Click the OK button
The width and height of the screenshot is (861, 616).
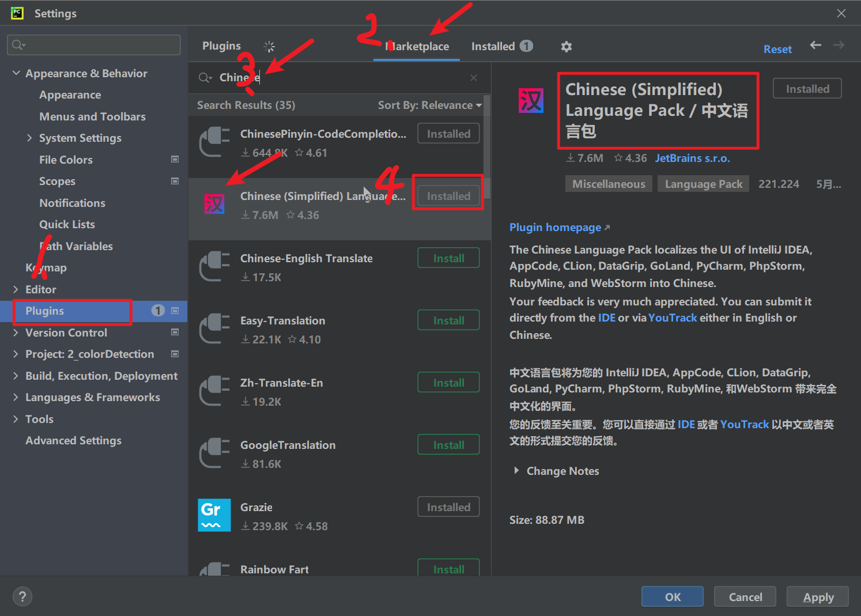[x=673, y=597]
